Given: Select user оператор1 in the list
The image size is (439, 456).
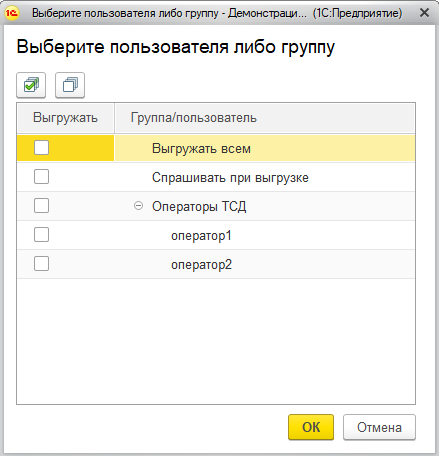Looking at the screenshot, I should [x=201, y=236].
